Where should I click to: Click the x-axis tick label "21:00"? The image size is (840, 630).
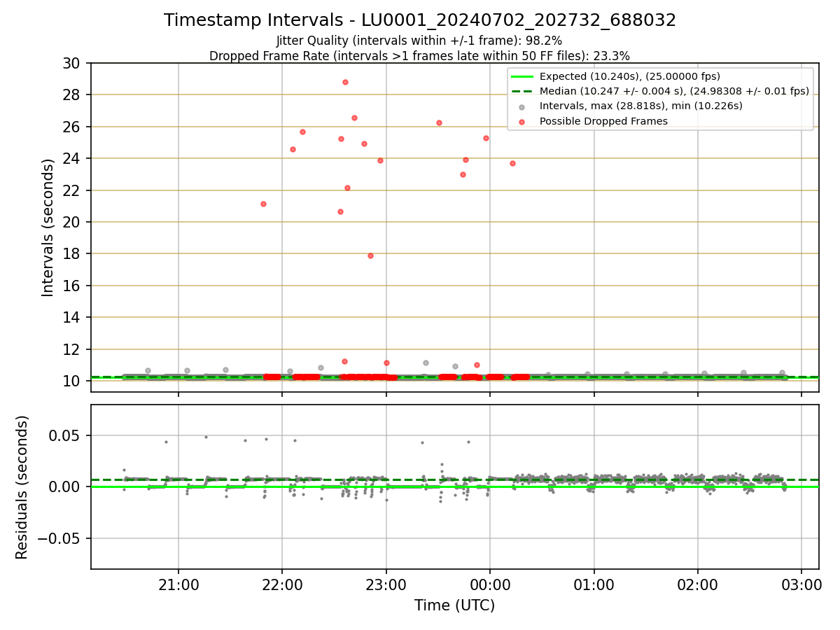click(178, 584)
